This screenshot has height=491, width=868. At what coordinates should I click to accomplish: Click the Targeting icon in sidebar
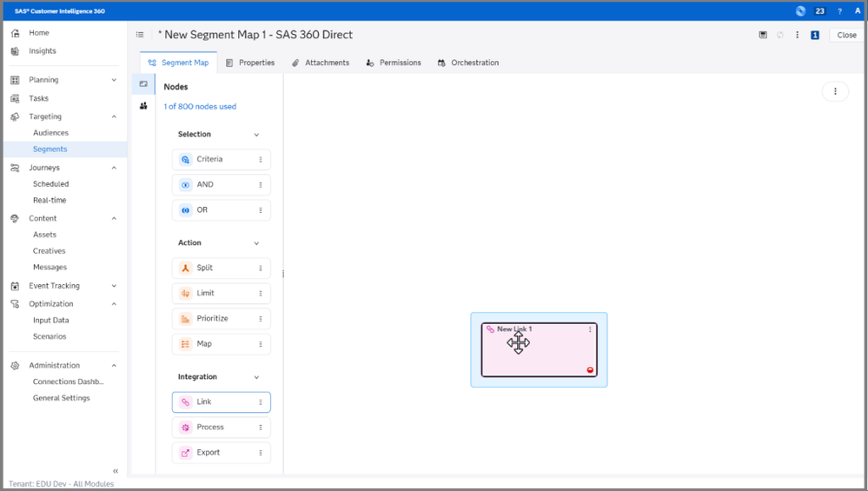(x=15, y=116)
